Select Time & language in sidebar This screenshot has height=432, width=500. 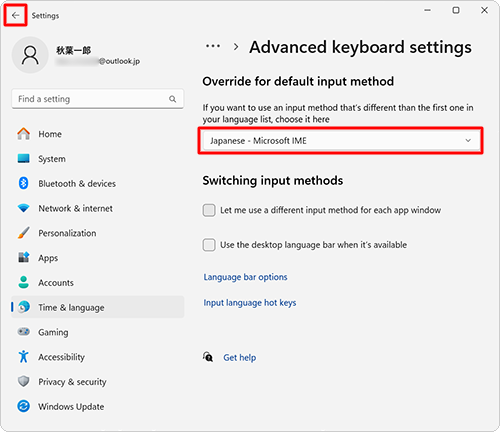[x=98, y=307]
